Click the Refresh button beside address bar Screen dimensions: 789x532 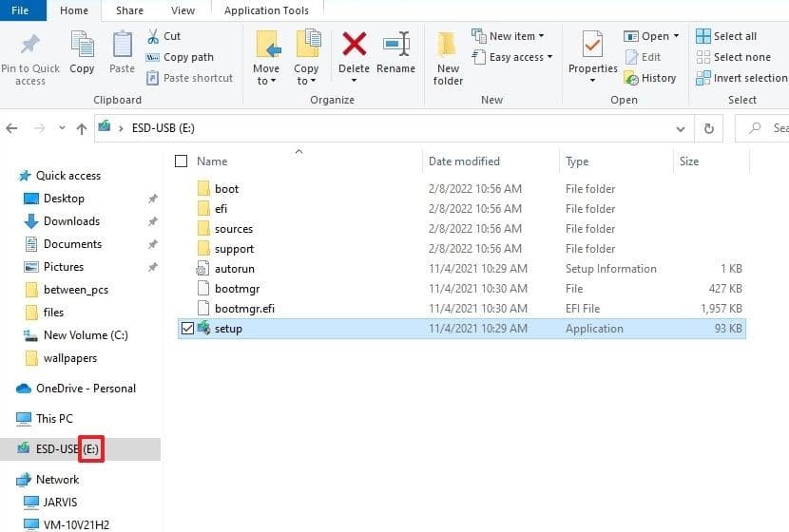tap(708, 128)
